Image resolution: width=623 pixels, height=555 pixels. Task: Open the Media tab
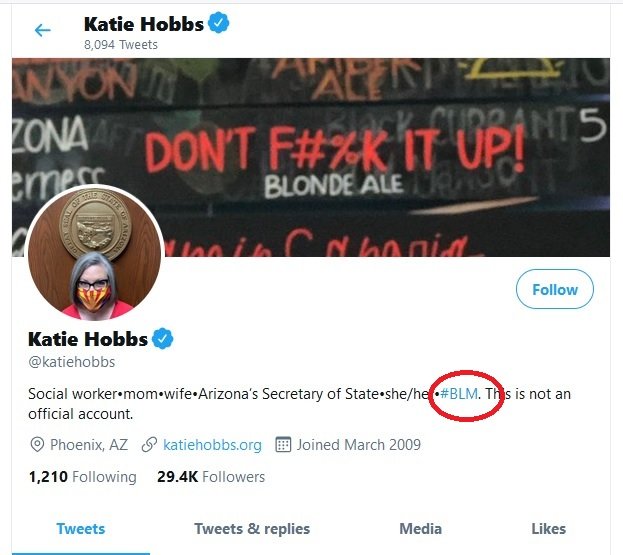(420, 529)
